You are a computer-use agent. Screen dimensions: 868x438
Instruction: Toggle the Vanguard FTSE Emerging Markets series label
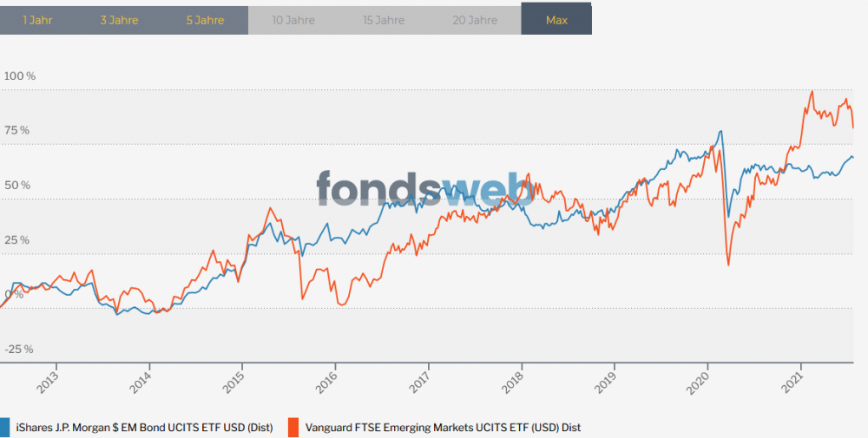coord(443,428)
